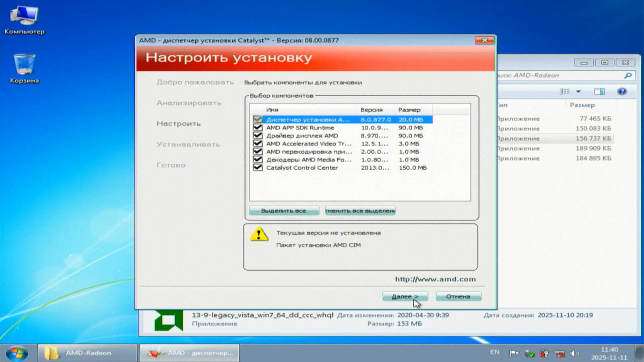
Task: Select the 189 909 КБ file row in Explorer
Action: point(555,148)
